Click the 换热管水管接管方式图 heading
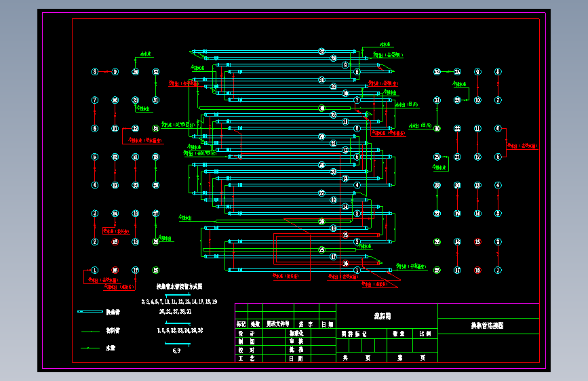Screen dimensions: 588x381 point(179,287)
